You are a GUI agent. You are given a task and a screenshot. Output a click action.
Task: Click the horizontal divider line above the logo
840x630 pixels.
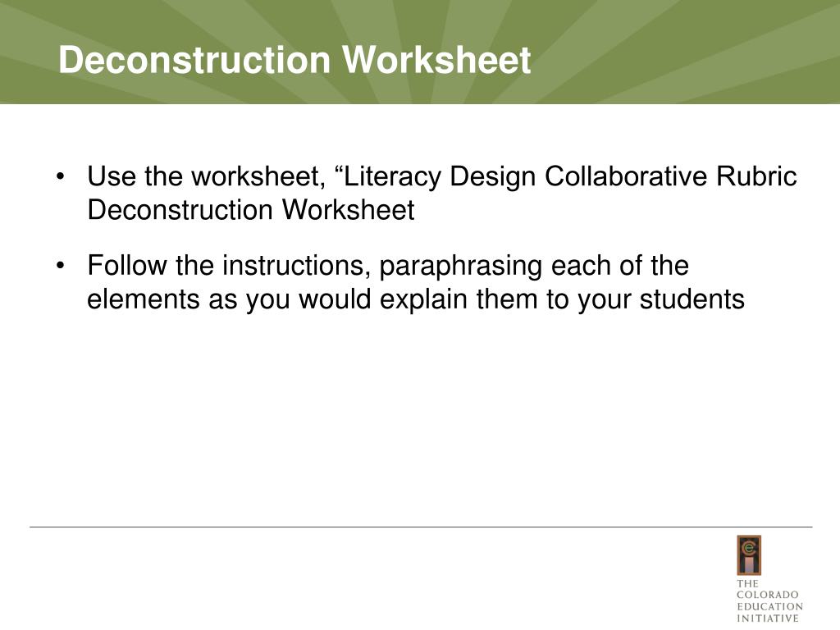pos(421,527)
